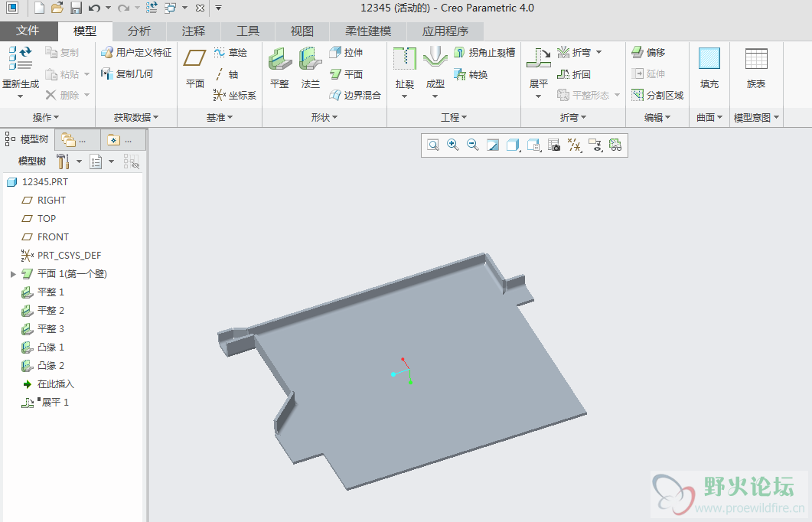Screen dimensions: 812x522
Task: Expand the 平面 1(第一个壁) tree node
Action: tap(14, 274)
